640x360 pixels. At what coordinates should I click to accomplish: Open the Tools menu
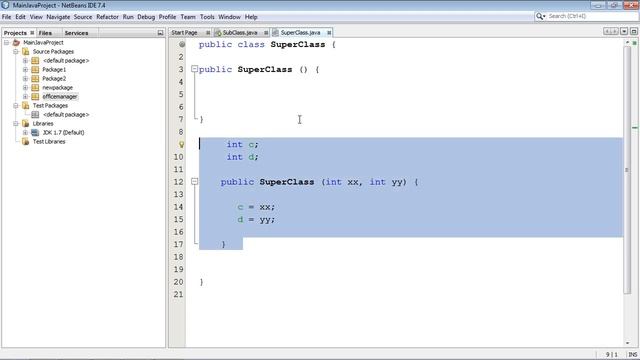pyautogui.click(x=207, y=17)
